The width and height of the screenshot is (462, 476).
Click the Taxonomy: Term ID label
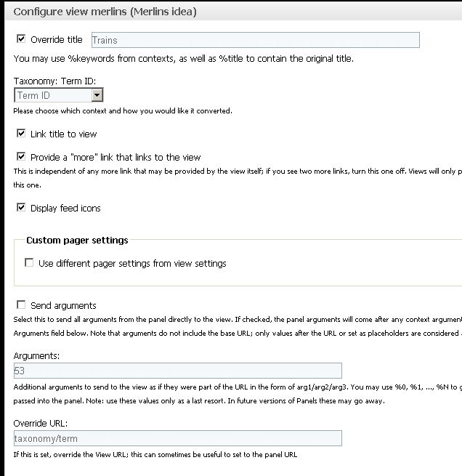[x=54, y=81]
